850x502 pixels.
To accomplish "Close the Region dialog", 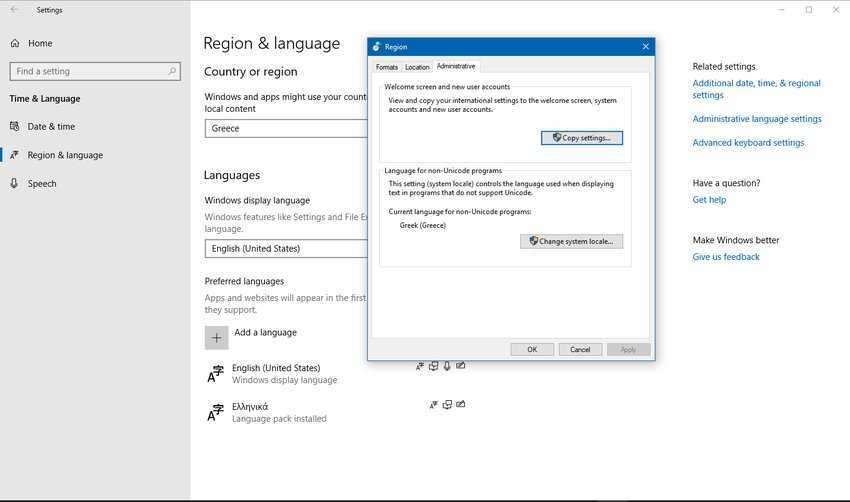I will (x=646, y=47).
